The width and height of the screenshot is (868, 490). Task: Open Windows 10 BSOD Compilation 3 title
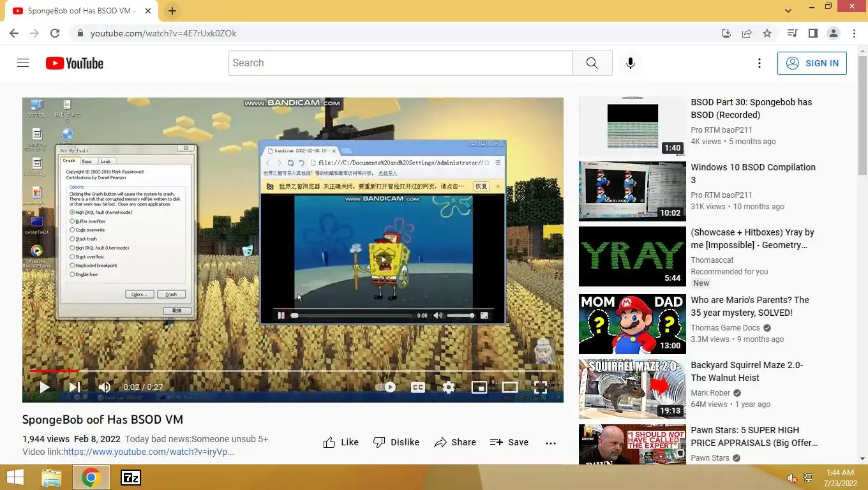pos(753,174)
